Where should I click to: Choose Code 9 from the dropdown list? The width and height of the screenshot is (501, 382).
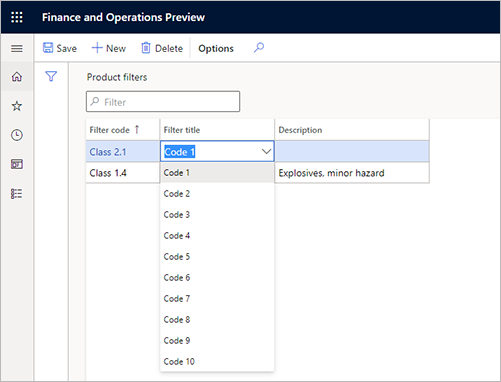pyautogui.click(x=217, y=341)
